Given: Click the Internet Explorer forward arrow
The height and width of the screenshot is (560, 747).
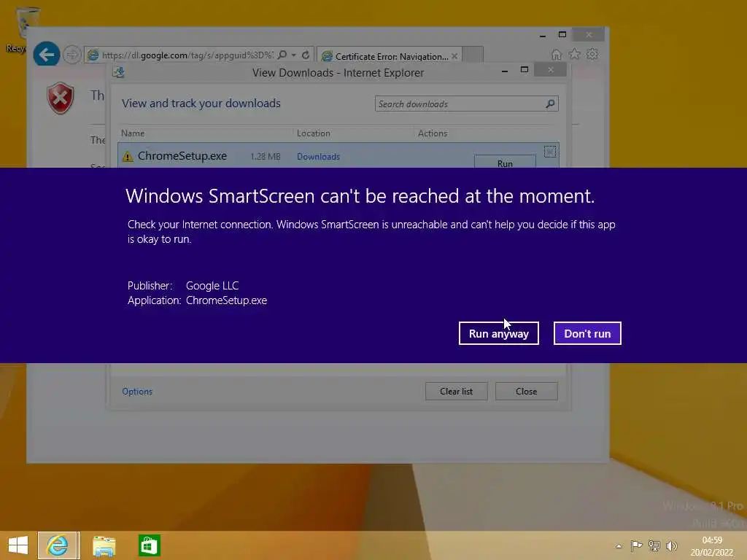Looking at the screenshot, I should [72, 55].
